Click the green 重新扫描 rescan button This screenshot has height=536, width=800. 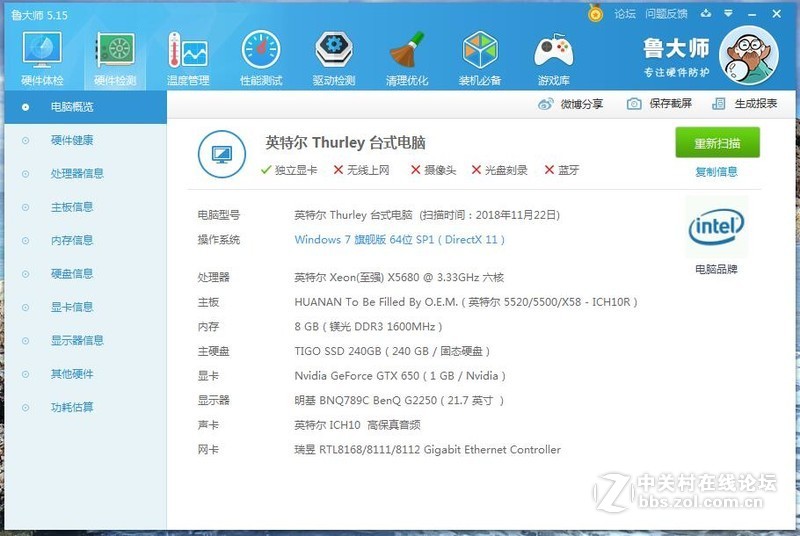point(717,143)
